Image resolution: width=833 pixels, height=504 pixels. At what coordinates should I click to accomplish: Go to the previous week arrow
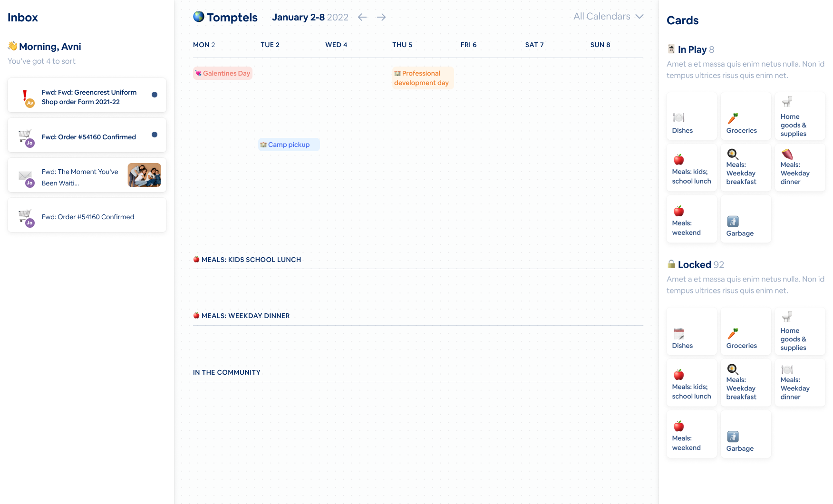pos(362,17)
